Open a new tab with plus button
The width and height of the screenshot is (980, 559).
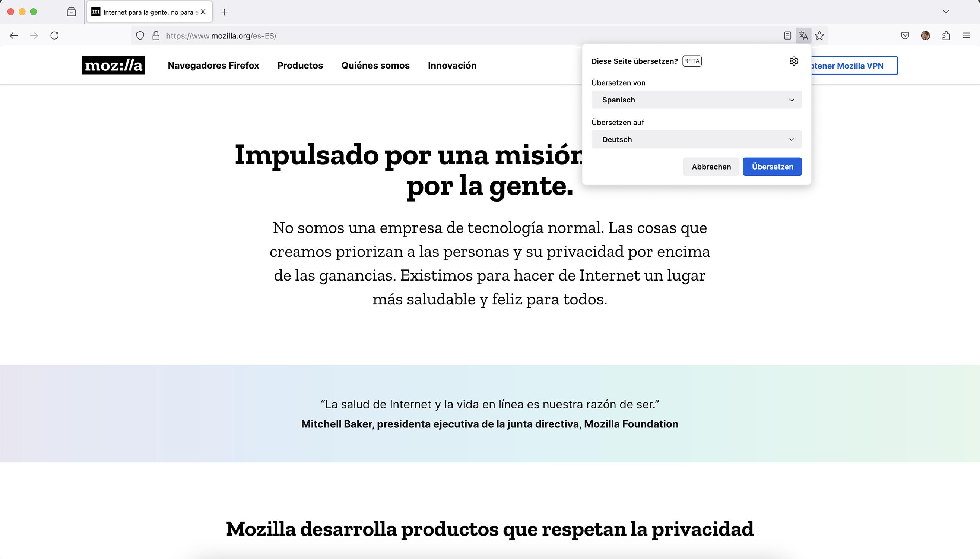(x=225, y=12)
